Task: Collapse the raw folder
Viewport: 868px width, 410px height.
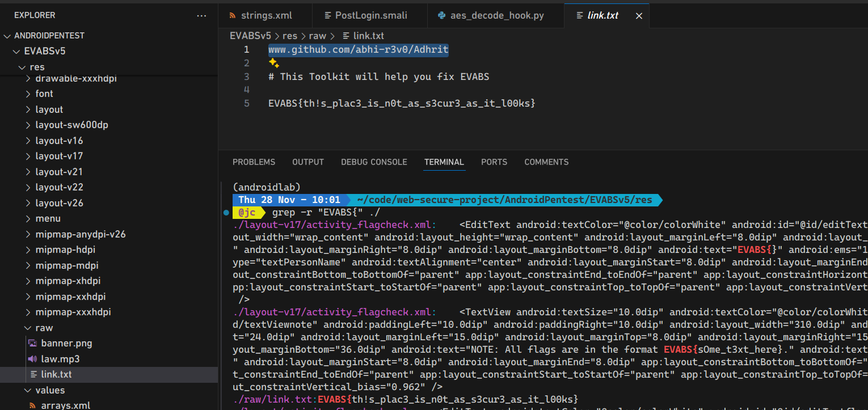Action: pos(28,328)
